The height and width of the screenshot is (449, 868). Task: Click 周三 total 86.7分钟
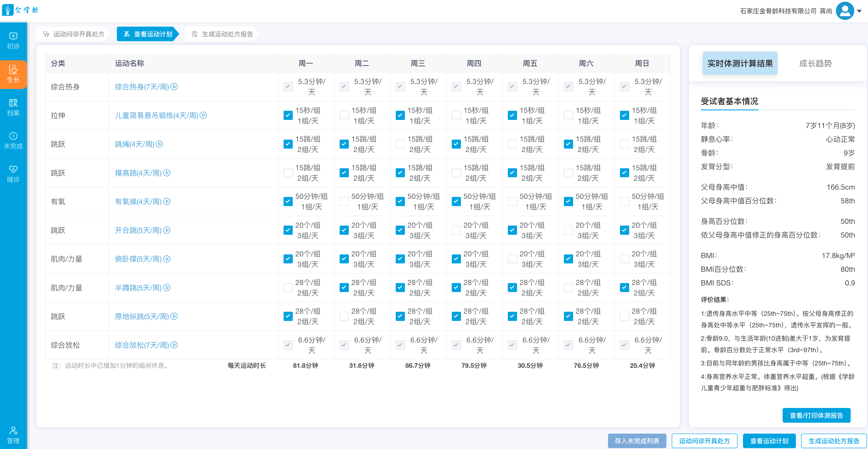pos(418,366)
